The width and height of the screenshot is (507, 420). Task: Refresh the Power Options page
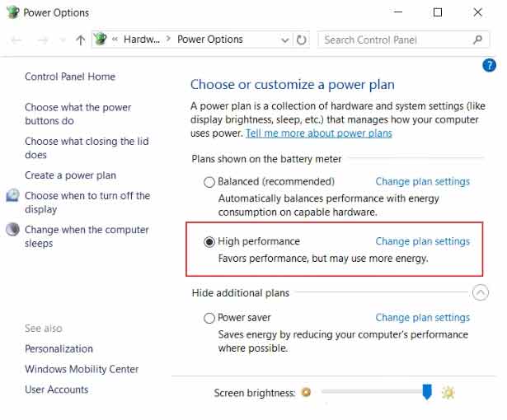[302, 40]
